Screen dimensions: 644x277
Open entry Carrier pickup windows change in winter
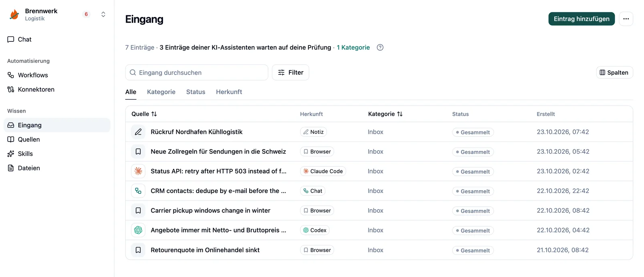click(211, 211)
